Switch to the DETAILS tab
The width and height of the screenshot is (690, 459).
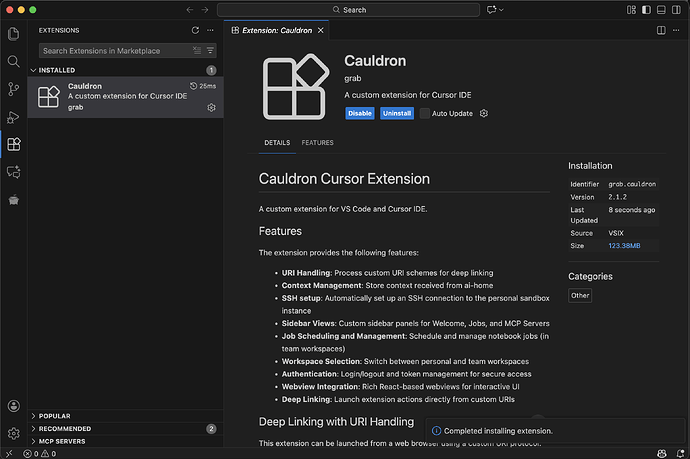(277, 143)
